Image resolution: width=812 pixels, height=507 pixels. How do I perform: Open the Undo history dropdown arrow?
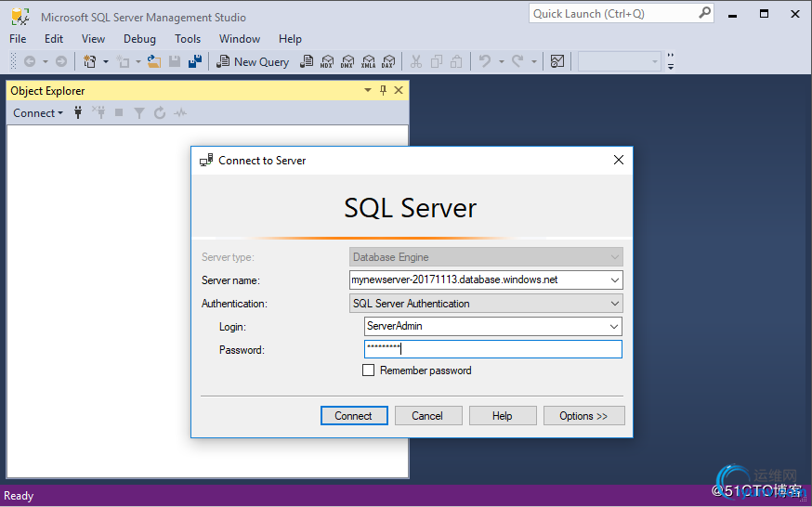[x=502, y=61]
